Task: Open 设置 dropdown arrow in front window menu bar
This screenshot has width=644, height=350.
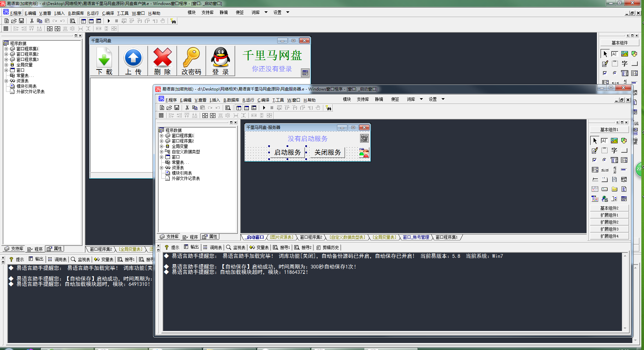Action: click(x=443, y=99)
